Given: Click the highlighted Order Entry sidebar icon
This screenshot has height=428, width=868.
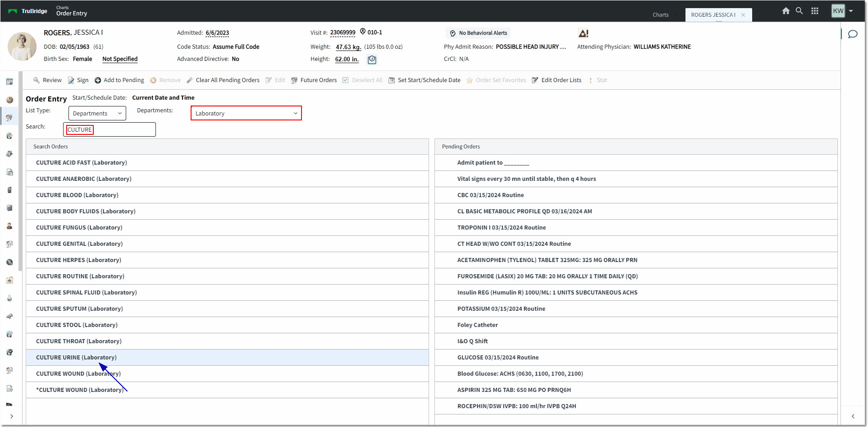Looking at the screenshot, I should pyautogui.click(x=9, y=118).
